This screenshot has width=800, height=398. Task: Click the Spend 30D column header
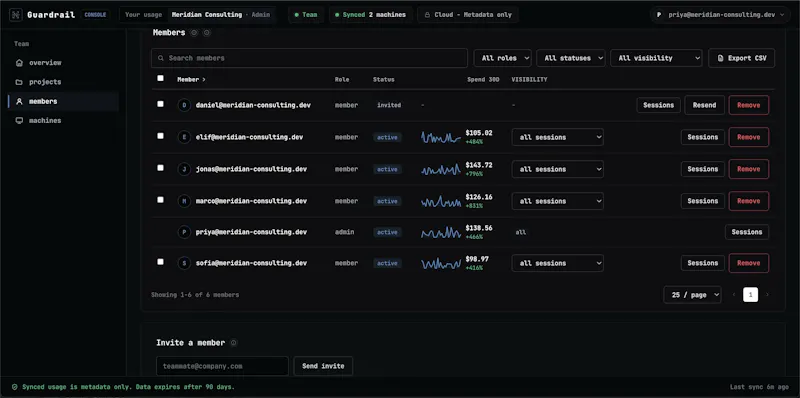483,80
